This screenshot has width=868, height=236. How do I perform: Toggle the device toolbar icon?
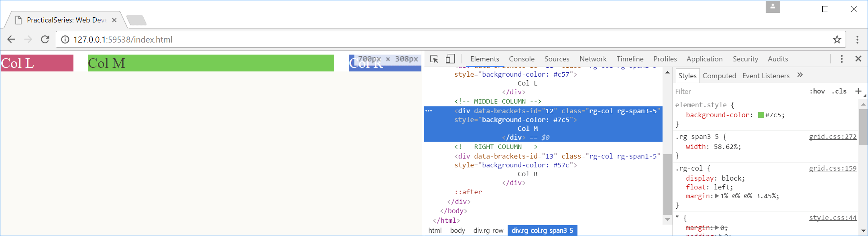coord(450,59)
